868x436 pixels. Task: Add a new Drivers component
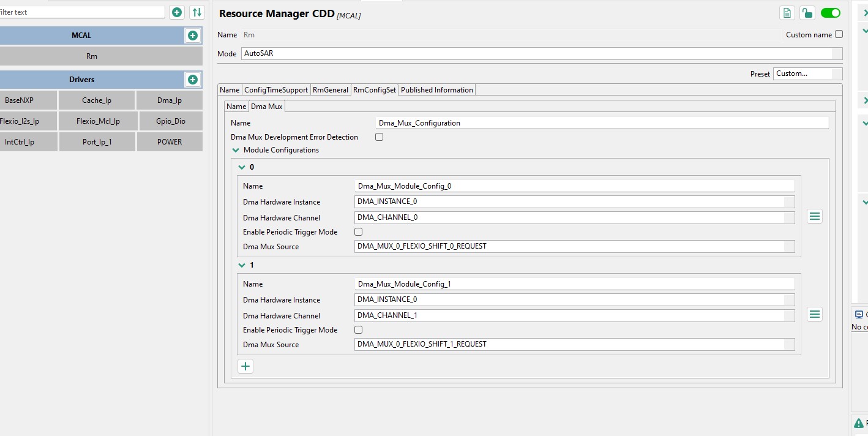(x=193, y=80)
